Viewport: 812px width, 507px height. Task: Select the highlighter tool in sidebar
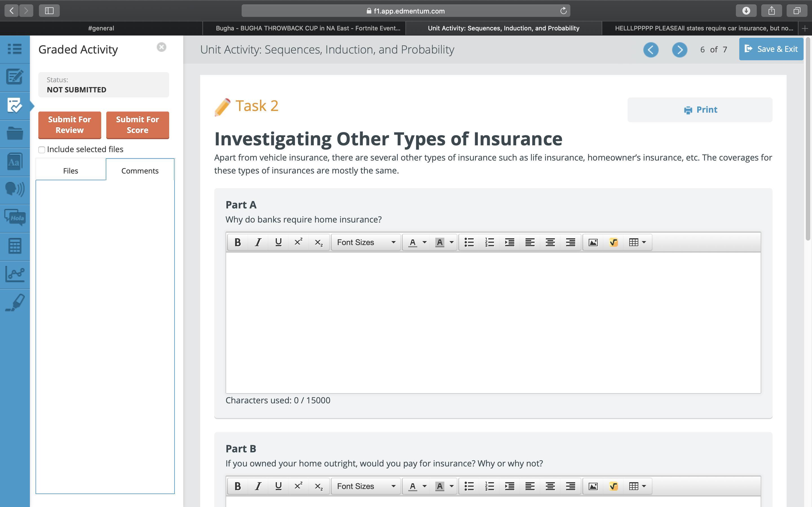[x=15, y=303]
